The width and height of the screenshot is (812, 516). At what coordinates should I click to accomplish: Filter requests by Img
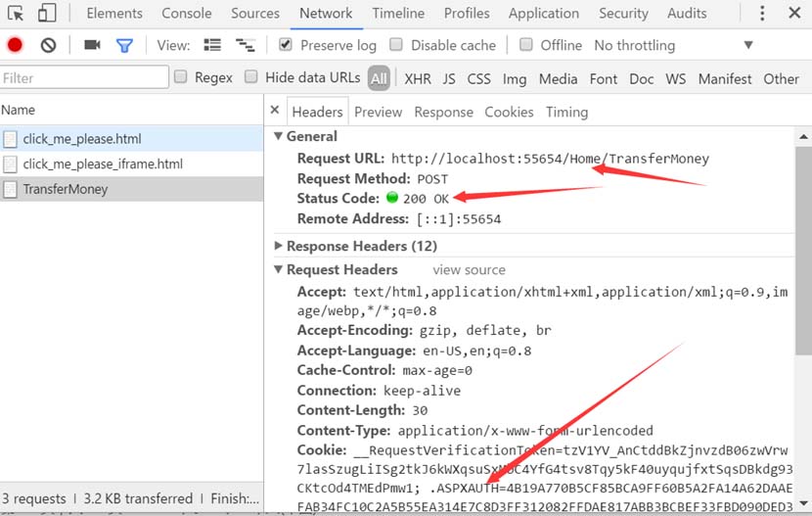point(515,78)
